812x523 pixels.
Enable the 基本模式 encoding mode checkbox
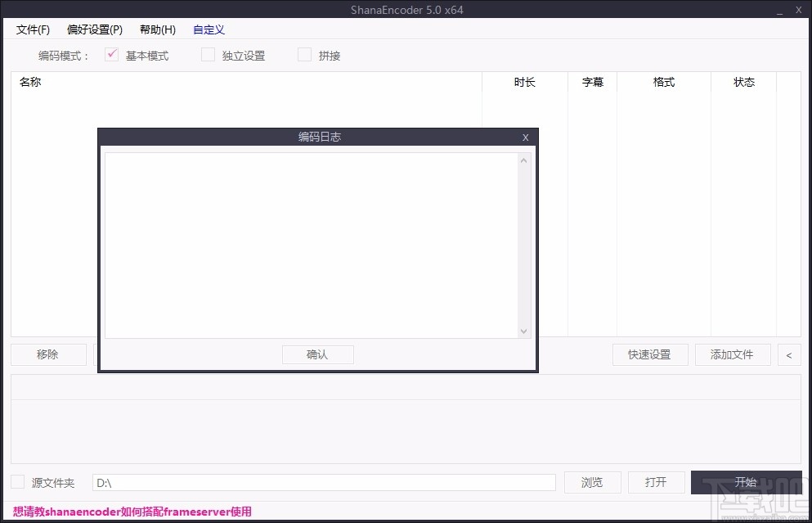coord(112,55)
